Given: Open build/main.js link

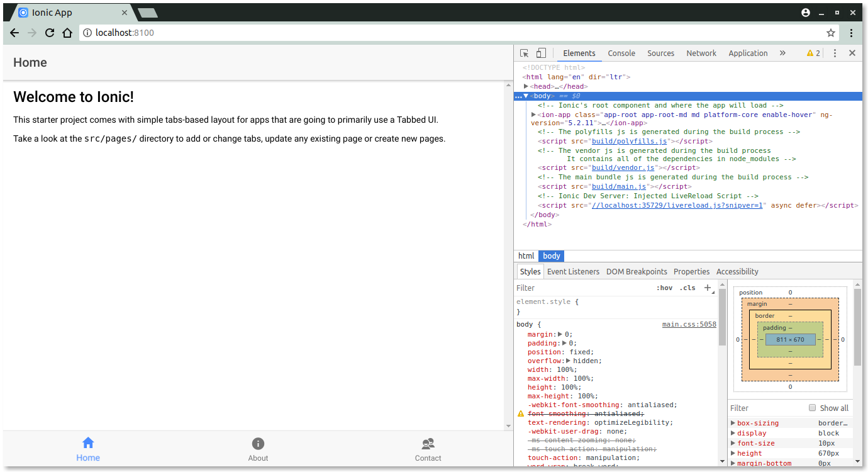Looking at the screenshot, I should point(619,187).
